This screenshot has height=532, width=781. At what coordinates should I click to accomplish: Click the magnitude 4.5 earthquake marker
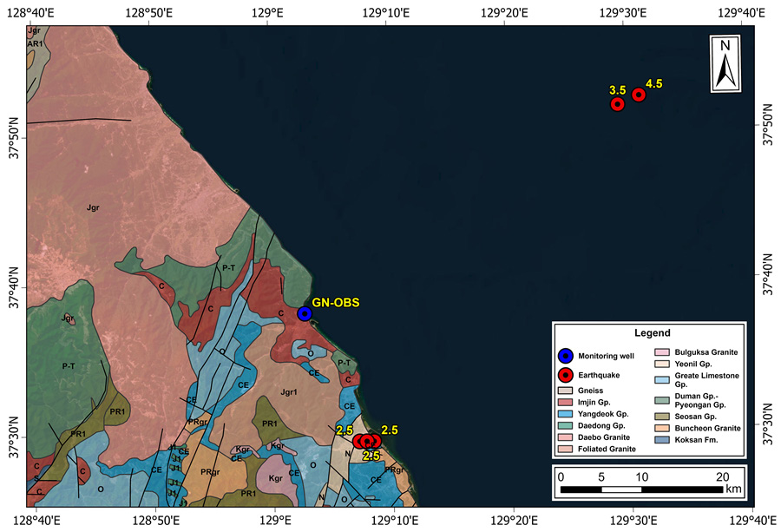[x=639, y=95]
